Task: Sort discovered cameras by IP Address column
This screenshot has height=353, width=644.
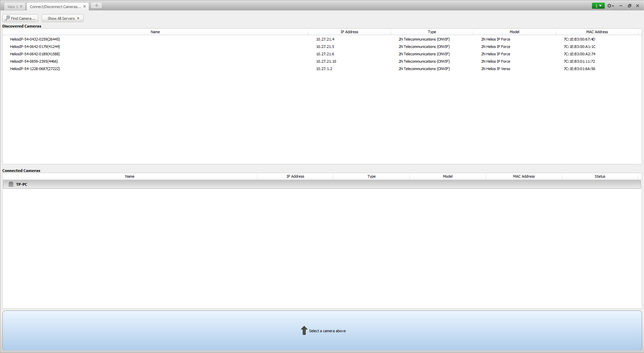Action: point(349,32)
